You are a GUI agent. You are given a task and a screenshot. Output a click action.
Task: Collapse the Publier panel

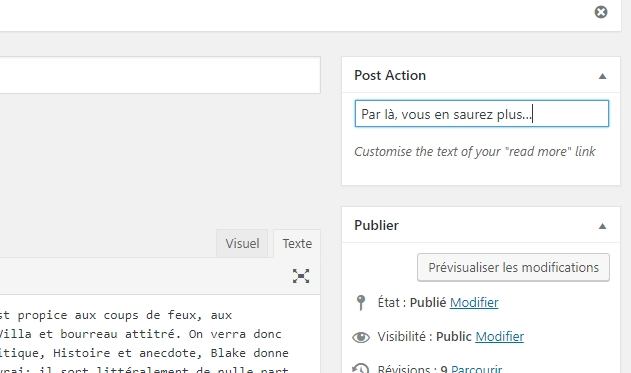[602, 226]
